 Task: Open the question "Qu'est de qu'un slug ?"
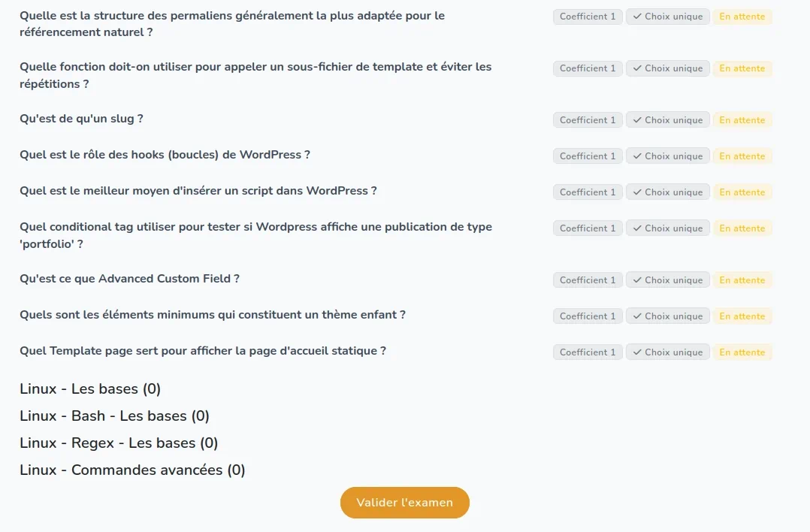(x=81, y=119)
